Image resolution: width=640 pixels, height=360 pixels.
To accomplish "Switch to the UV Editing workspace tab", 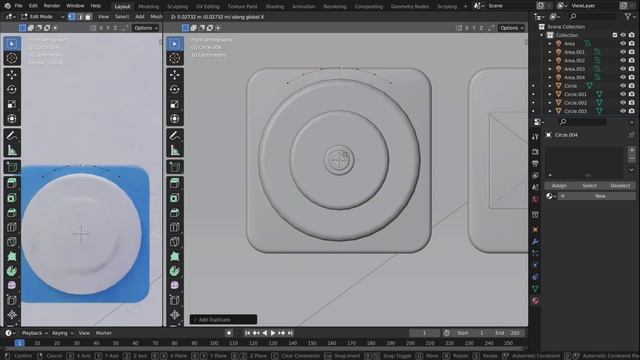I will [x=208, y=7].
